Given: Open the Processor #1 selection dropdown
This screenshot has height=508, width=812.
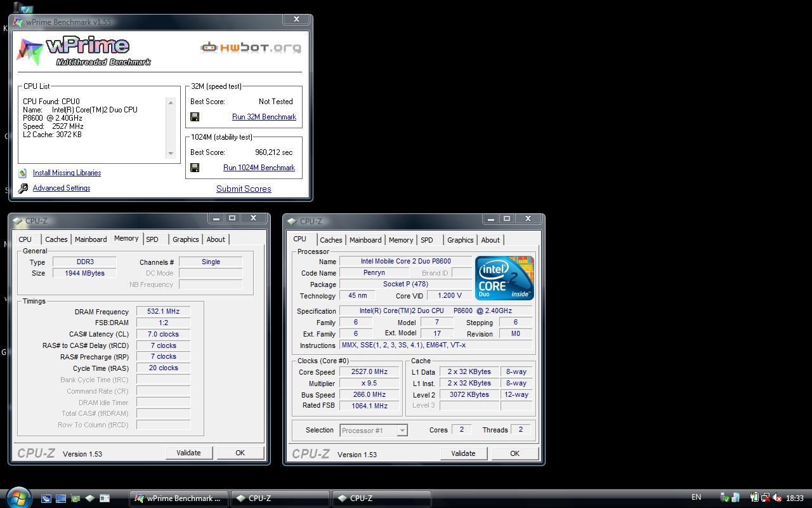Looking at the screenshot, I should pyautogui.click(x=374, y=431).
